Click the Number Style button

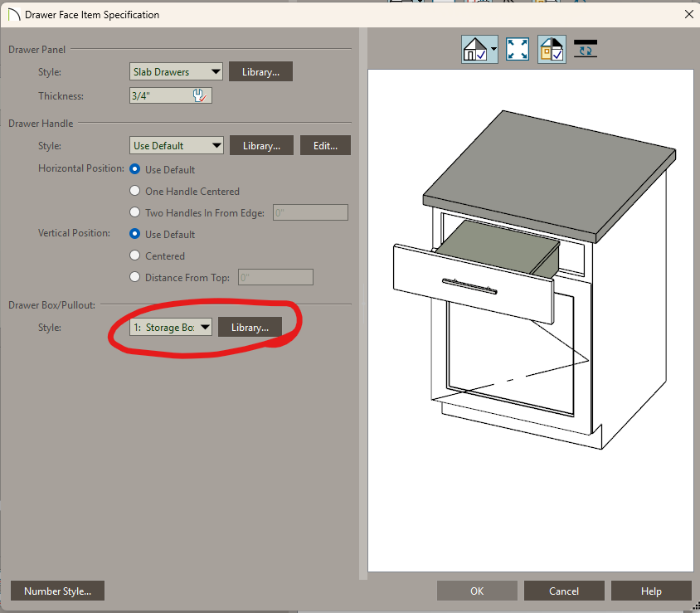pyautogui.click(x=57, y=591)
